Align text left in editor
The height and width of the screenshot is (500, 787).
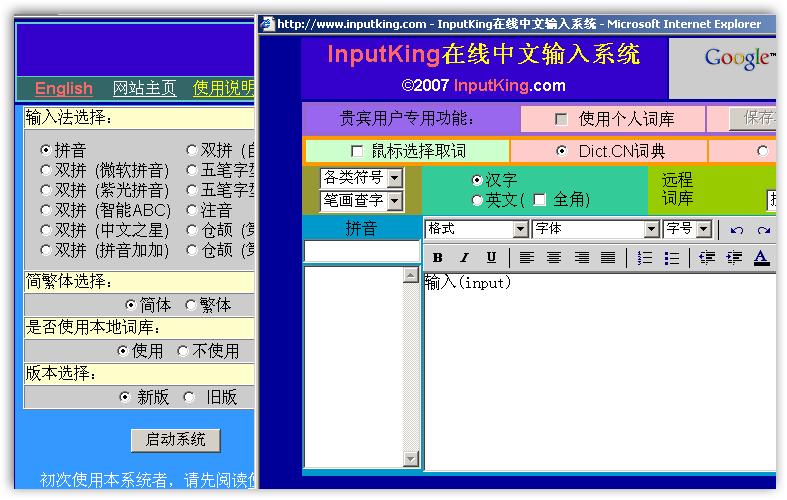pyautogui.click(x=527, y=258)
